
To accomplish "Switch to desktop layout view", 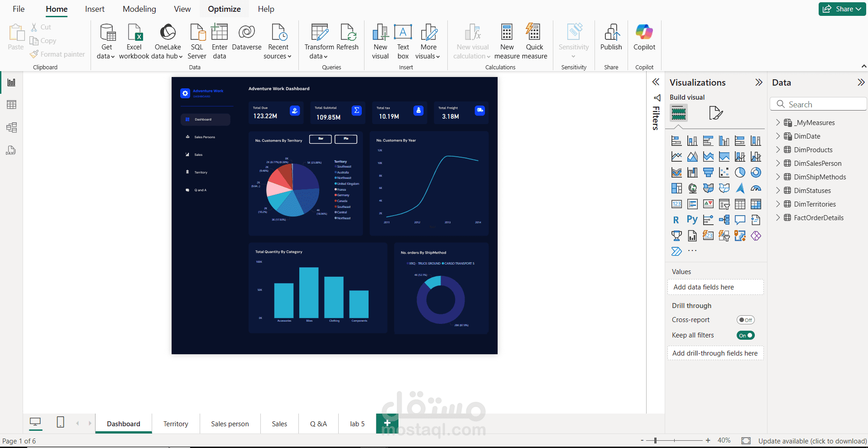I will (35, 423).
